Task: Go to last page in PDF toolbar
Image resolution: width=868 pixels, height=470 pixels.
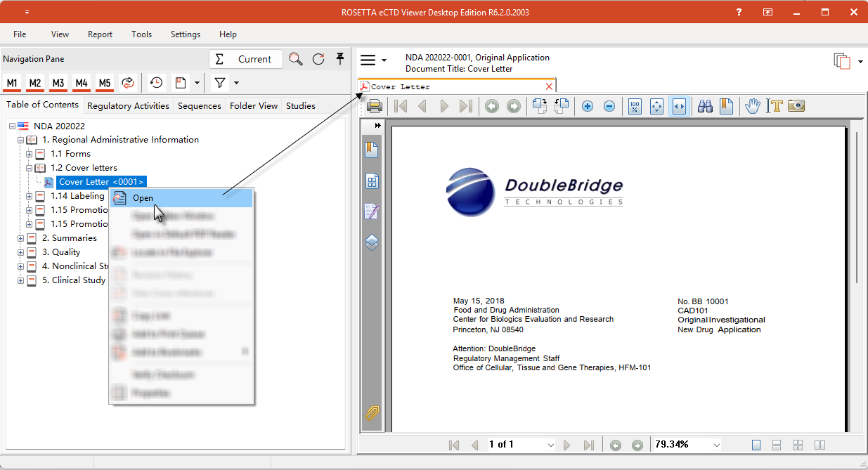Action: point(465,106)
